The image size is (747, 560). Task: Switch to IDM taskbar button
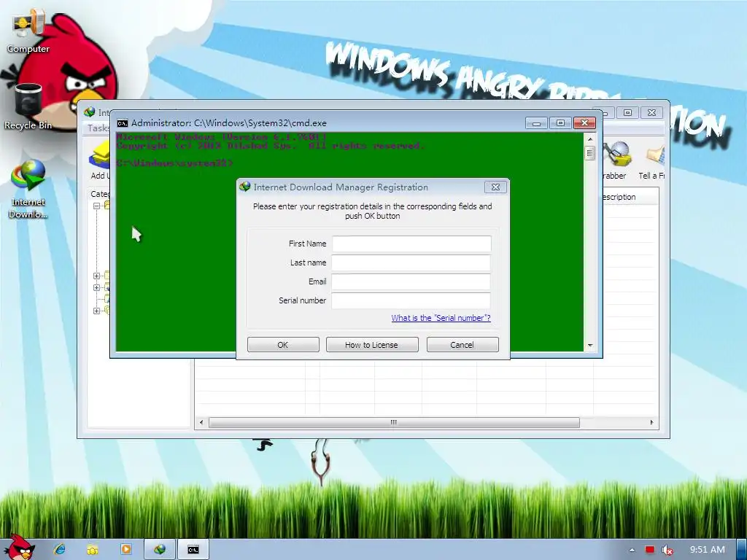(160, 550)
